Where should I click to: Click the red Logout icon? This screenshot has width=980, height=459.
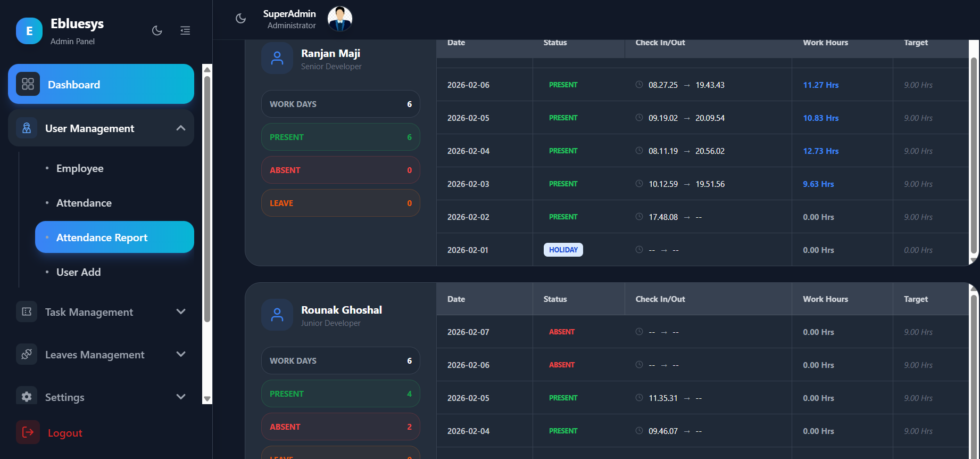click(28, 432)
